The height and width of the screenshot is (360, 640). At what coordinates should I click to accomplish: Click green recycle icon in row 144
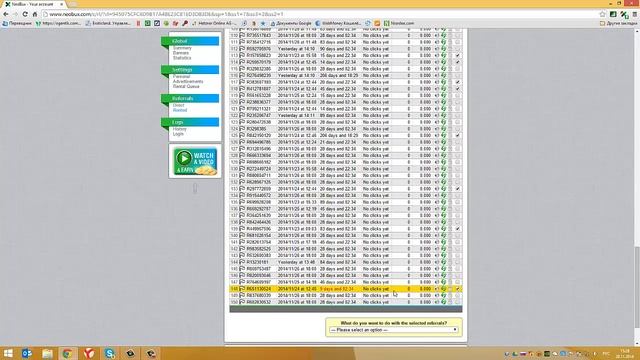[444, 262]
